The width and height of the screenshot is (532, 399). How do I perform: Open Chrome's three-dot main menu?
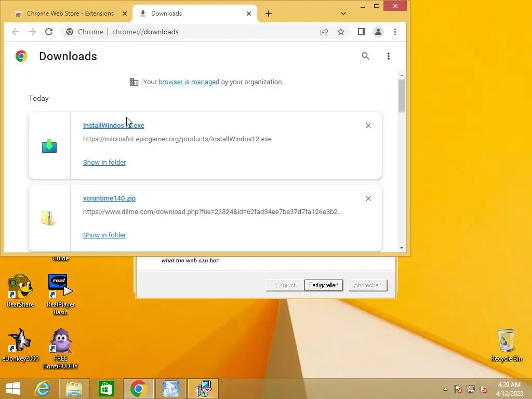[x=395, y=32]
